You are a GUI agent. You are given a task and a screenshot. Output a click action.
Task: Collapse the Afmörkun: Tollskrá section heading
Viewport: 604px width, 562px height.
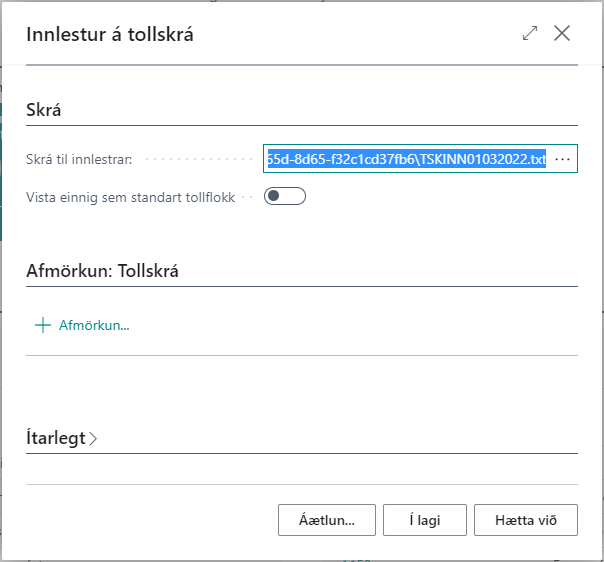click(x=102, y=270)
